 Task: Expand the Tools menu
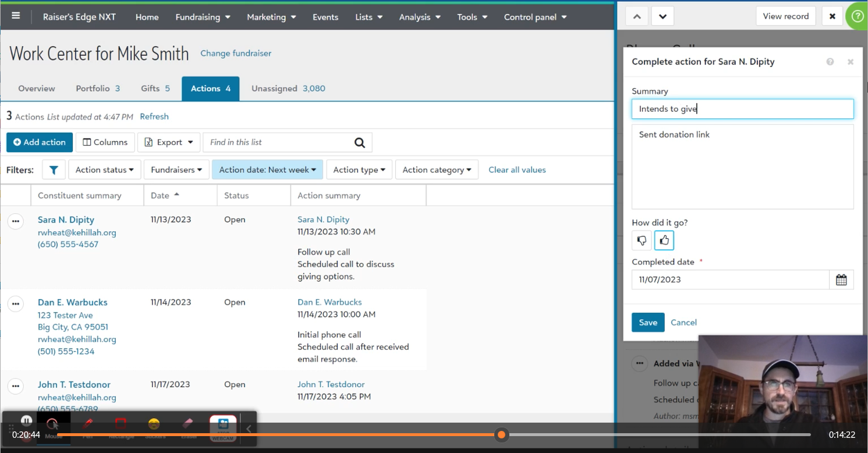(x=472, y=17)
